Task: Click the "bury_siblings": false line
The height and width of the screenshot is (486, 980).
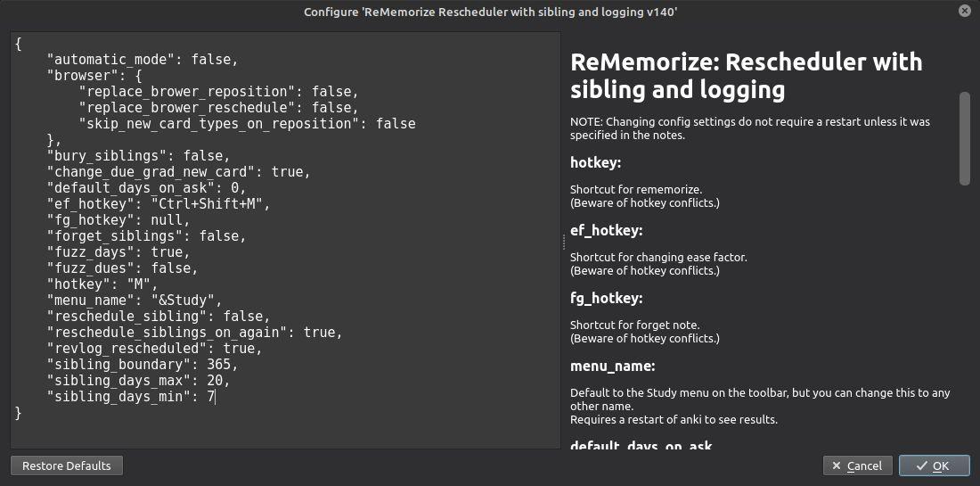Action: click(139, 156)
